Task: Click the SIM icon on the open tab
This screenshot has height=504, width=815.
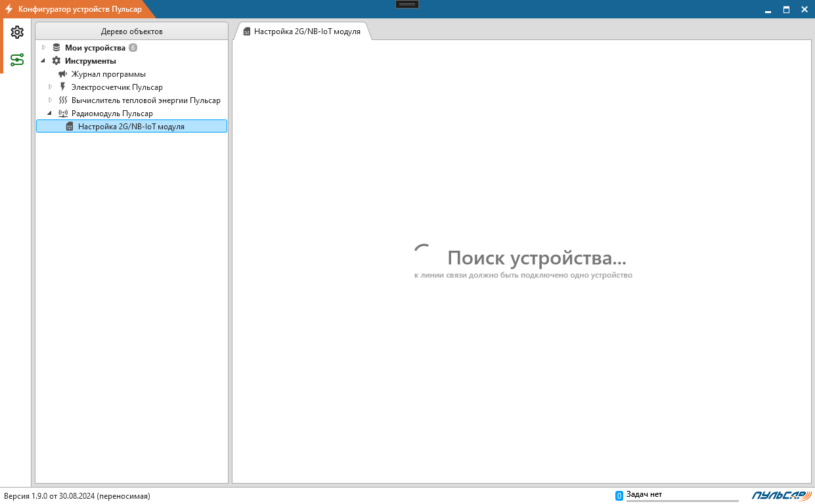Action: tap(247, 31)
